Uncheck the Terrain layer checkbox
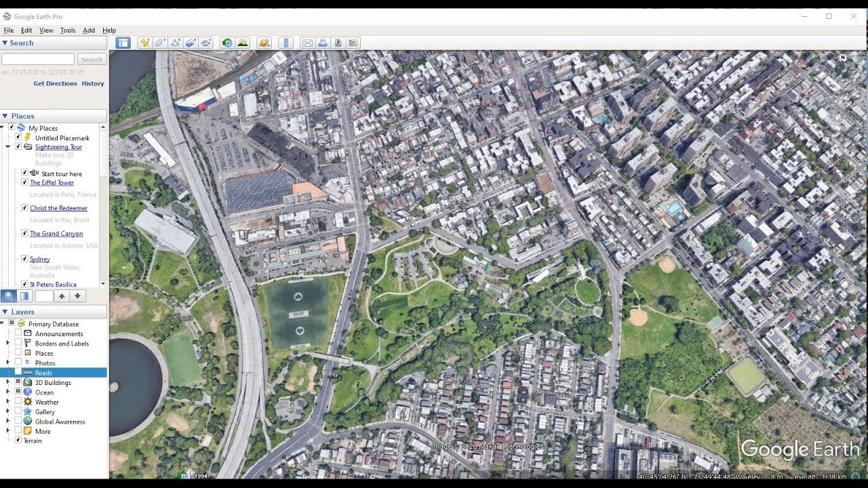This screenshot has width=868, height=488. [x=18, y=441]
